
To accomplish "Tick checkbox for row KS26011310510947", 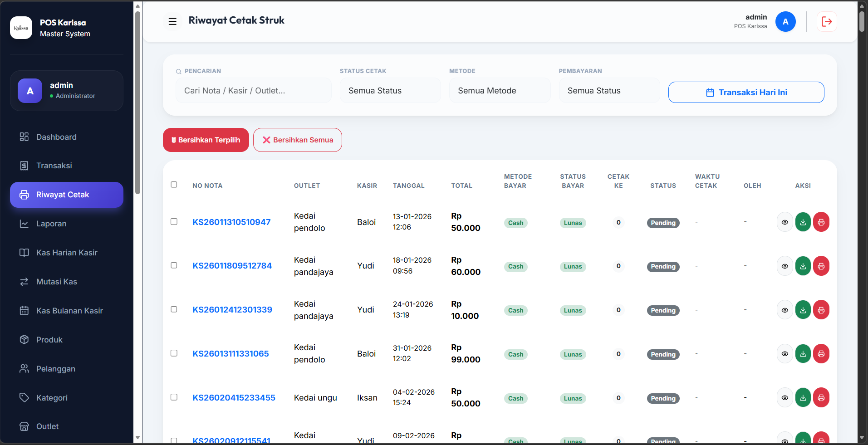I will tap(174, 221).
